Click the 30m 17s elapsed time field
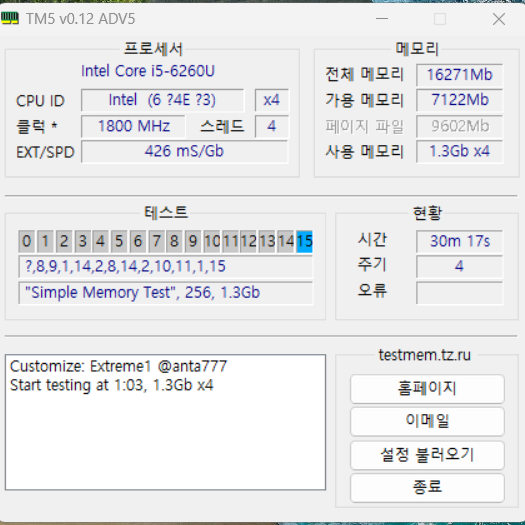525x525 pixels. [x=459, y=241]
